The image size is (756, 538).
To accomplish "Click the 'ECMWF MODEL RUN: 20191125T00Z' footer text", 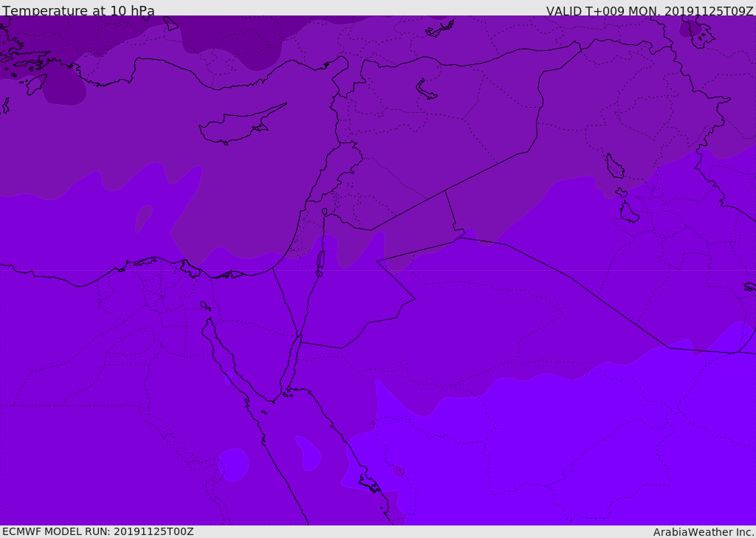I will click(98, 531).
